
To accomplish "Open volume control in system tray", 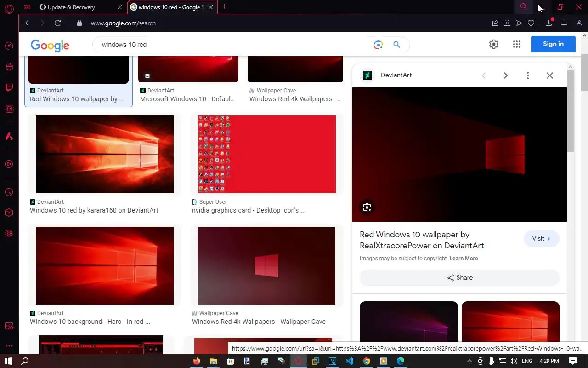I will (x=514, y=361).
